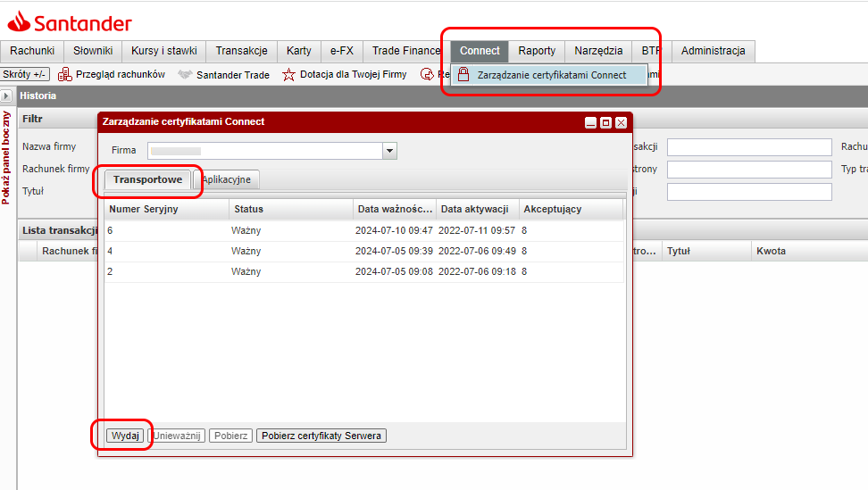
Task: Open Dotacja dla Twojej Firmy shortcut
Action: click(x=353, y=74)
